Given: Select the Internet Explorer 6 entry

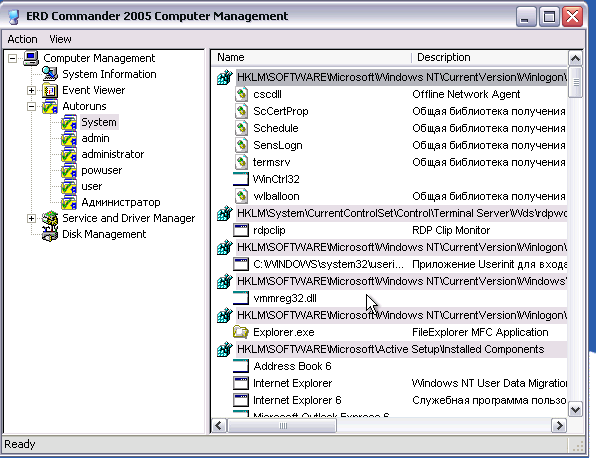Looking at the screenshot, I should [297, 400].
